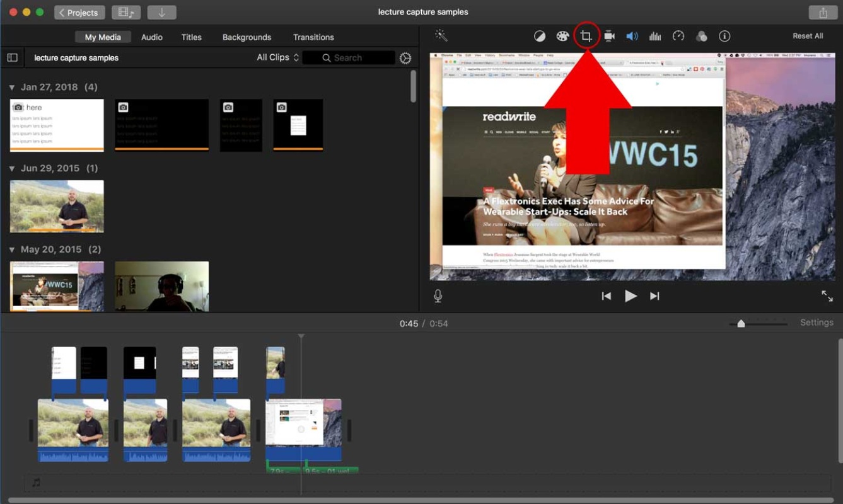Image resolution: width=843 pixels, height=504 pixels.
Task: Collapse the Jun 29, 2015 group
Action: [x=11, y=168]
